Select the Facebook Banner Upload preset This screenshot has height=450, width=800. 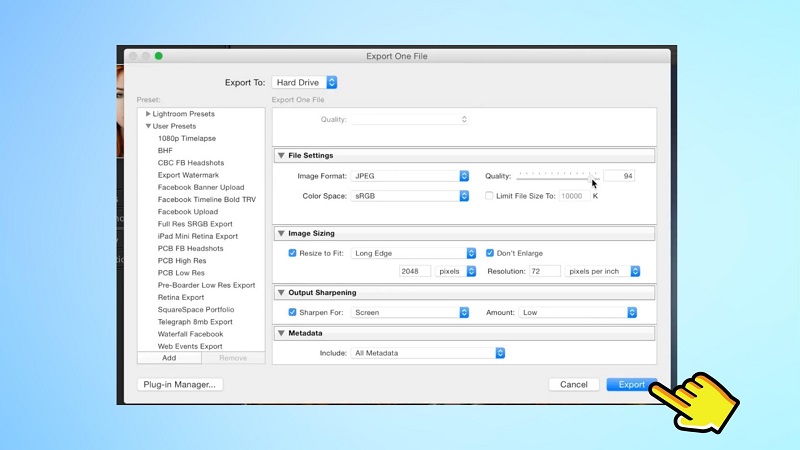[x=201, y=187]
